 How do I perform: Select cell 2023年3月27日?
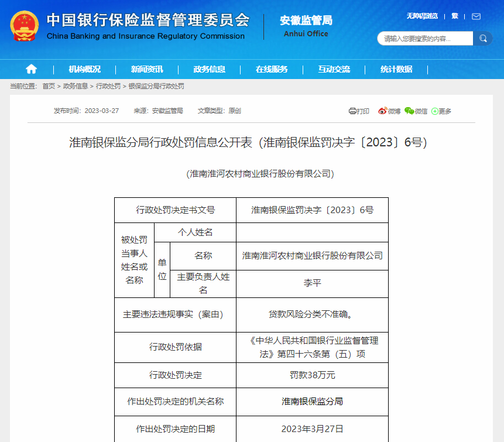pyautogui.click(x=312, y=429)
